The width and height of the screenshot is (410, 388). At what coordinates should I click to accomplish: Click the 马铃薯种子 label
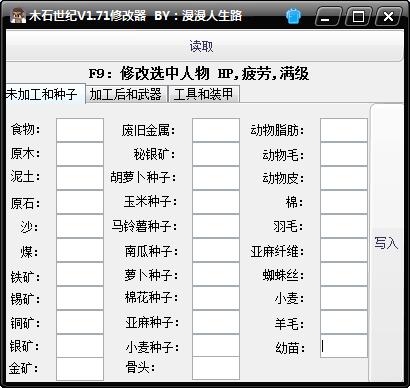pyautogui.click(x=144, y=226)
